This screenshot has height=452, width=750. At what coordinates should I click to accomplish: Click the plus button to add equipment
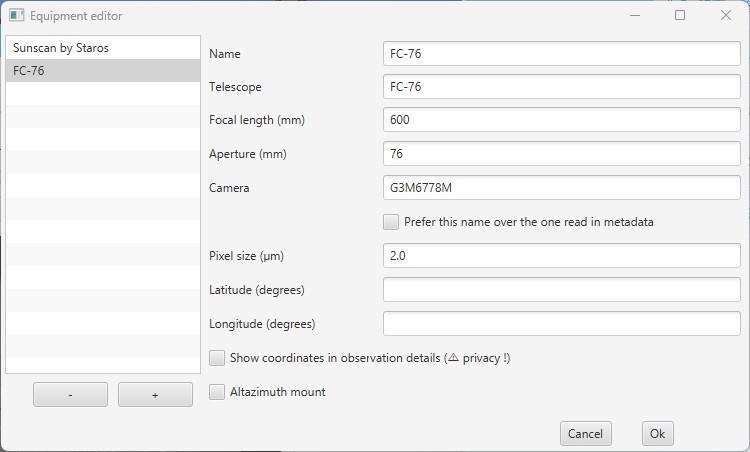tap(155, 395)
